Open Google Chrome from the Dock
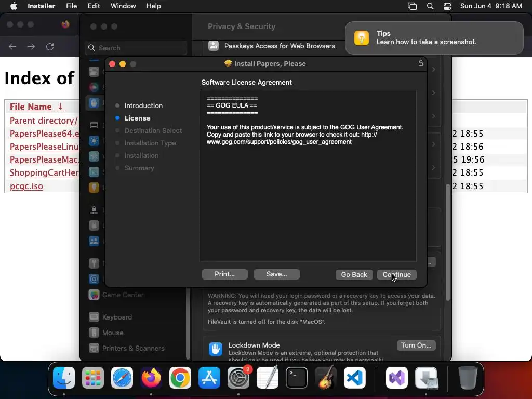This screenshot has height=399, width=532. point(180,378)
